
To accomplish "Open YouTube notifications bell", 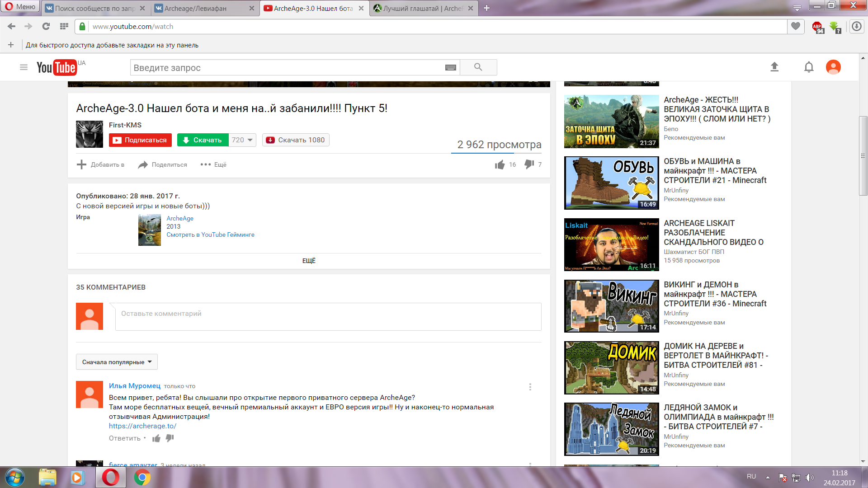I will [809, 67].
